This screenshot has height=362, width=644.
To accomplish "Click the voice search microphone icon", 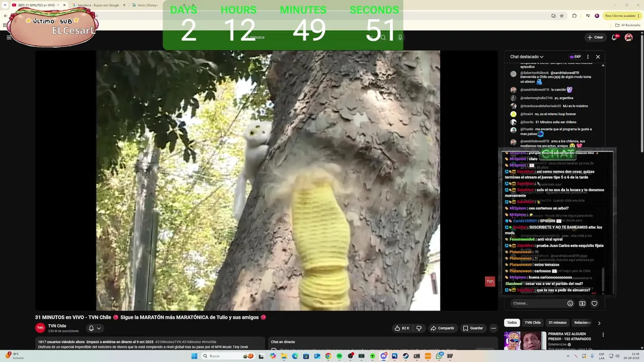I will coord(400,37).
